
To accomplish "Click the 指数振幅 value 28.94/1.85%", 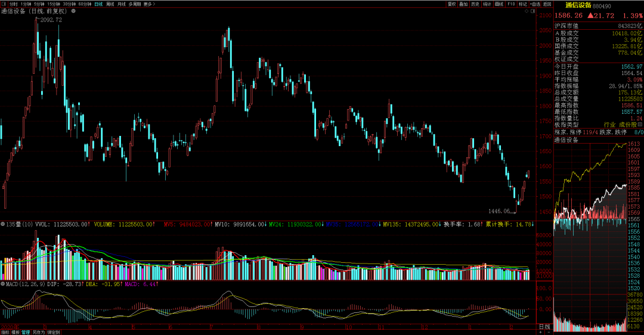I will pos(626,86).
